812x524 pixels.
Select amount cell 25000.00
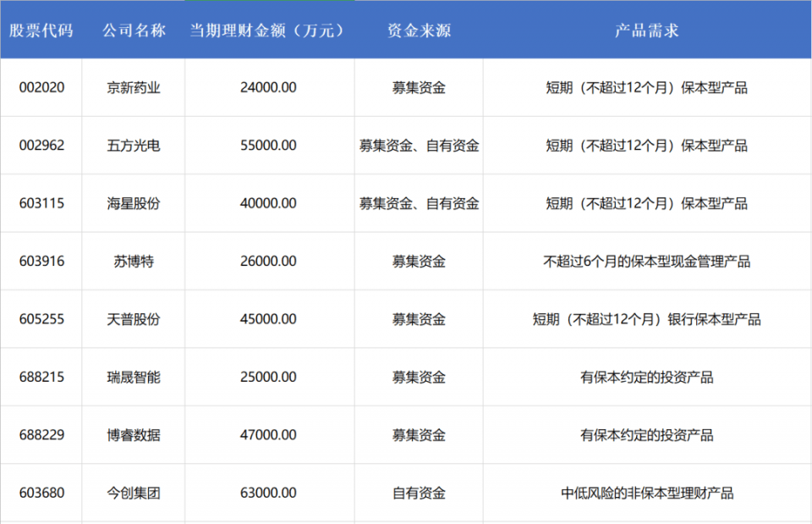tap(268, 377)
